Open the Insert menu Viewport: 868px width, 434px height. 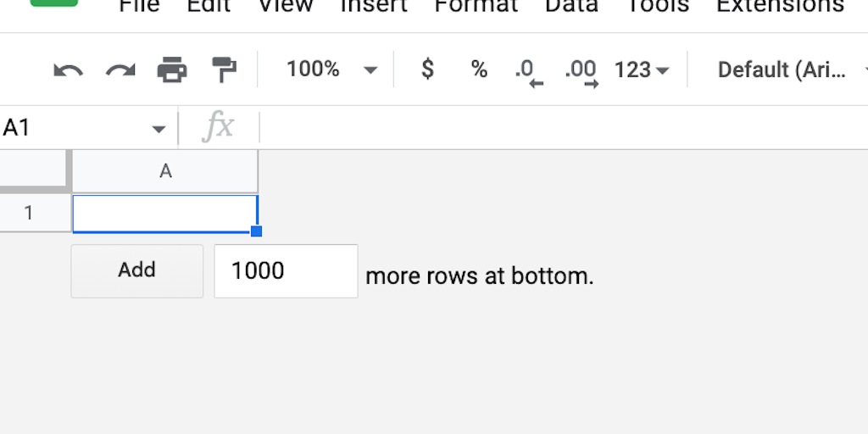(374, 7)
